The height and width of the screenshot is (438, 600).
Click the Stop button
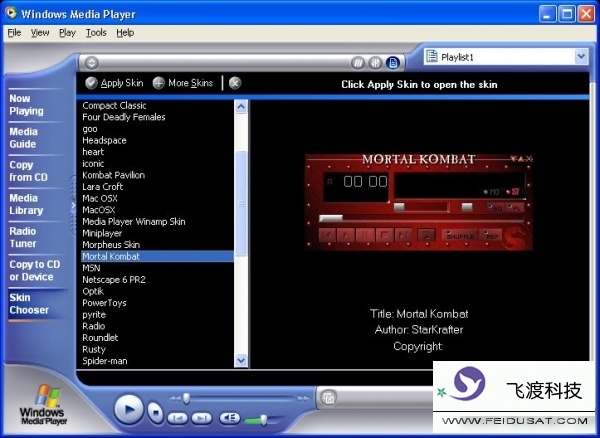tap(155, 413)
